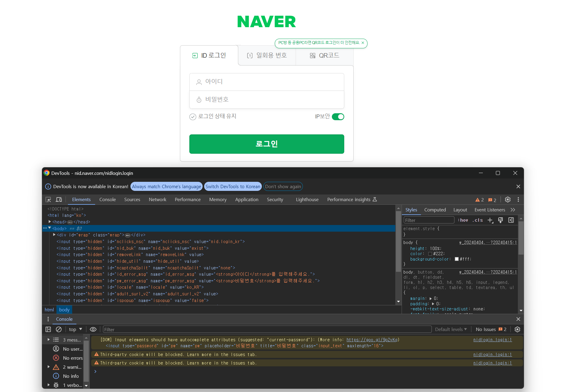Image resolution: width=568 pixels, height=392 pixels.
Task: Click the issues count icon in toolbar
Action: [492, 200]
